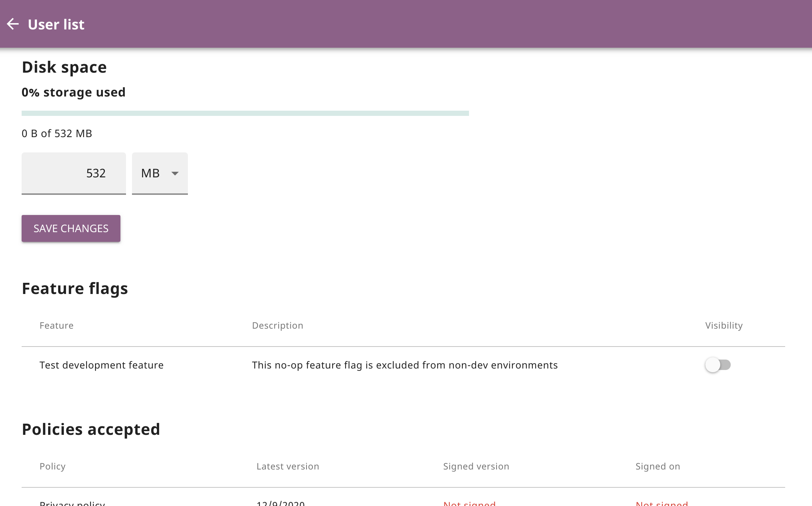The image size is (812, 506).
Task: Click the Description column header
Action: 277,326
